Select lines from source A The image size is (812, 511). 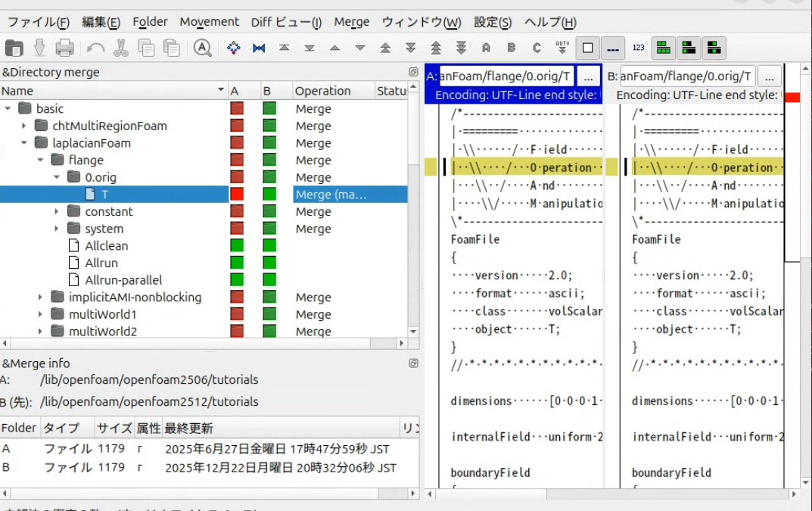[x=486, y=48]
